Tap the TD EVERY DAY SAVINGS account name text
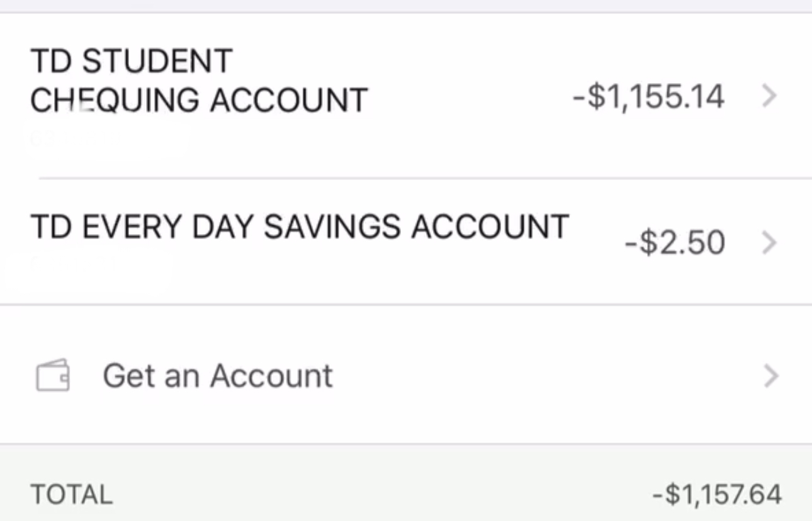 tap(300, 227)
